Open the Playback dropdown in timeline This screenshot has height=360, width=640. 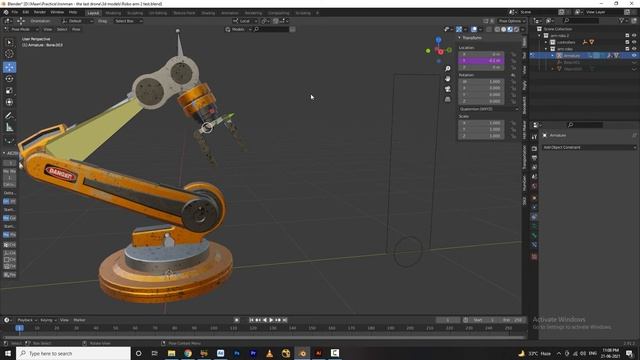[x=27, y=320]
